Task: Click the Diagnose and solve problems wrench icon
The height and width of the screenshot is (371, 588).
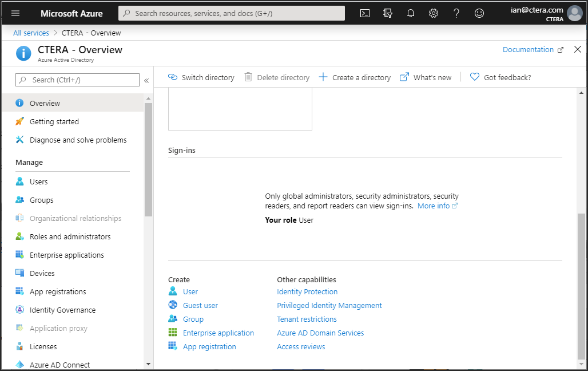Action: coord(19,140)
